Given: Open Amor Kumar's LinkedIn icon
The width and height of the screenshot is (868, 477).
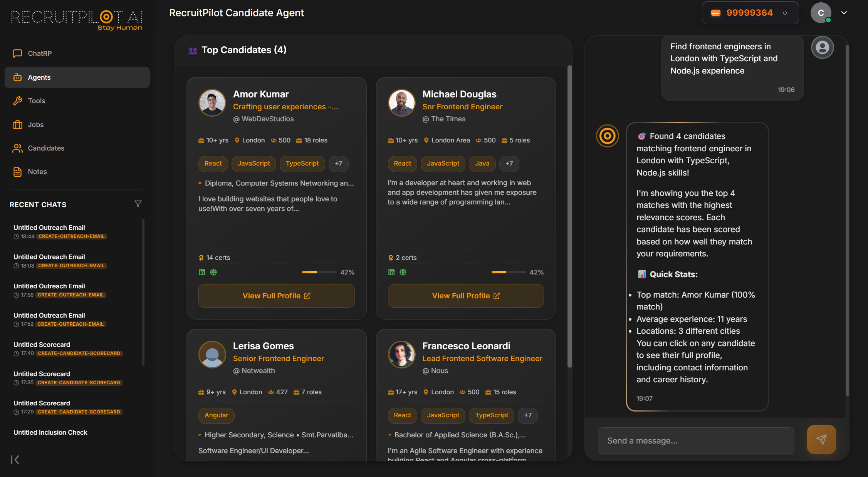Looking at the screenshot, I should coord(202,272).
